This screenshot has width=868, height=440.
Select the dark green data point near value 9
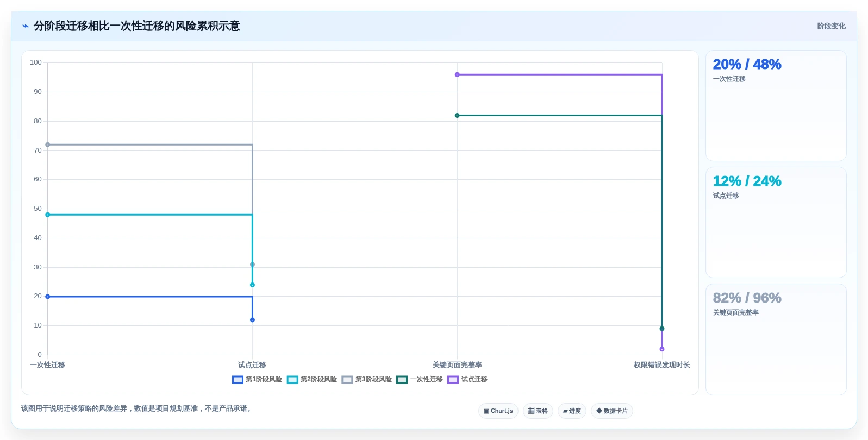coord(662,329)
